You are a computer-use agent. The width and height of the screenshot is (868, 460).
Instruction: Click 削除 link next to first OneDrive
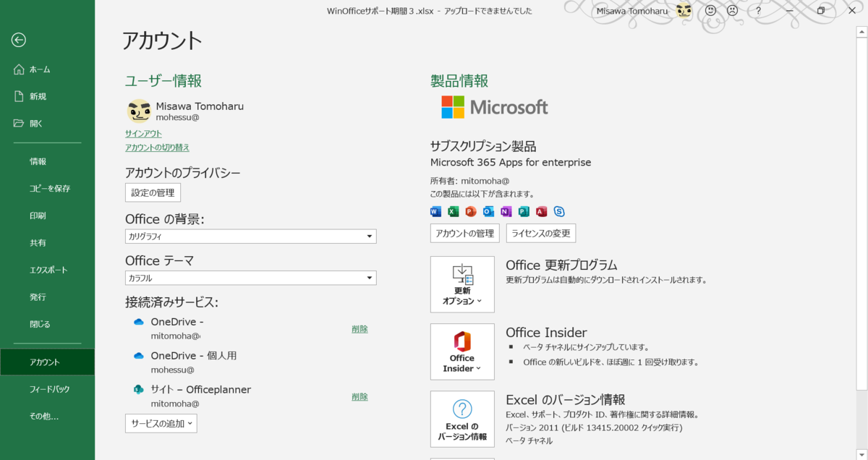[x=359, y=329]
